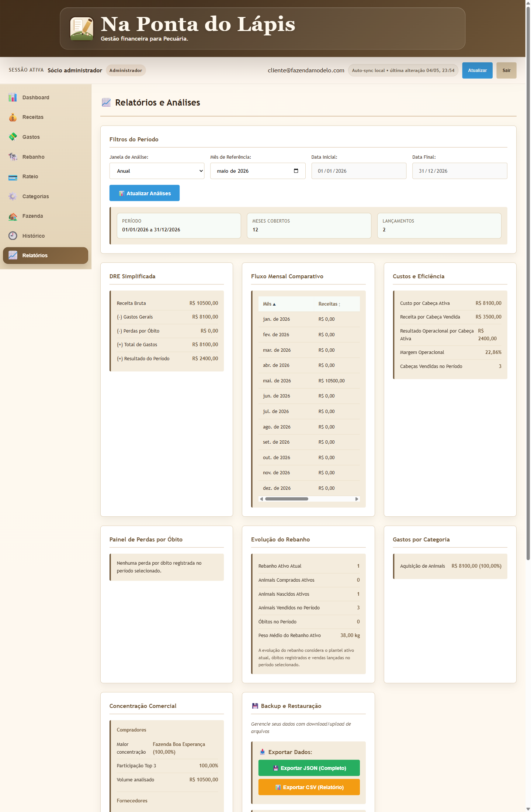531x812 pixels.
Task: Click the left arrow of Fluxo Mensal scrollbar
Action: 261,499
